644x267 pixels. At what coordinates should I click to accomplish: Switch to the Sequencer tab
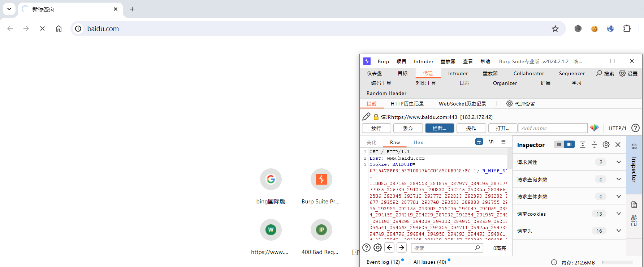click(572, 73)
